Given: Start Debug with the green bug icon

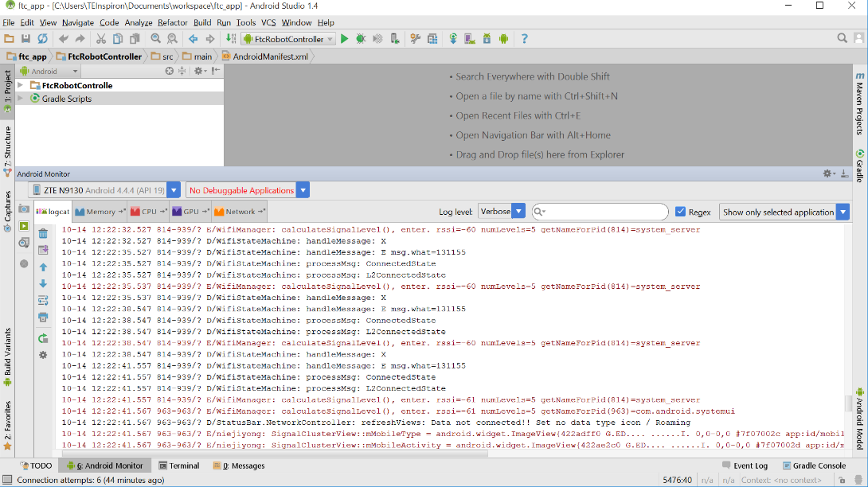Looking at the screenshot, I should (361, 39).
